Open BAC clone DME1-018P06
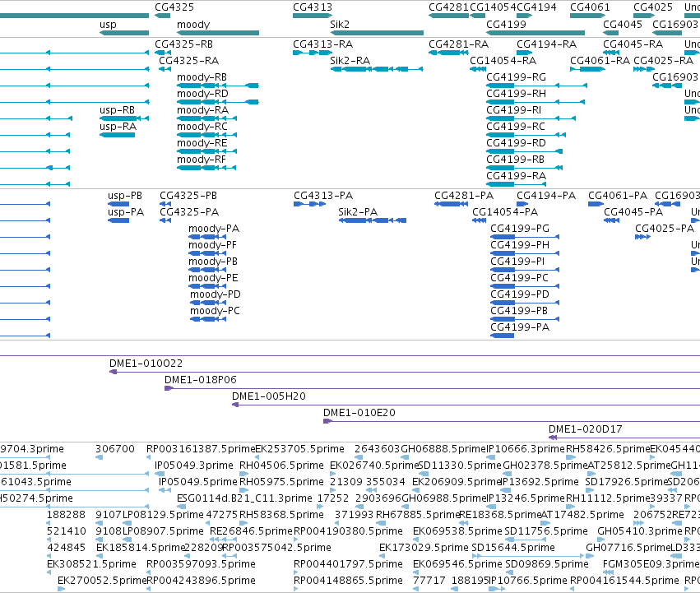This screenshot has width=700, height=593. coord(201,380)
